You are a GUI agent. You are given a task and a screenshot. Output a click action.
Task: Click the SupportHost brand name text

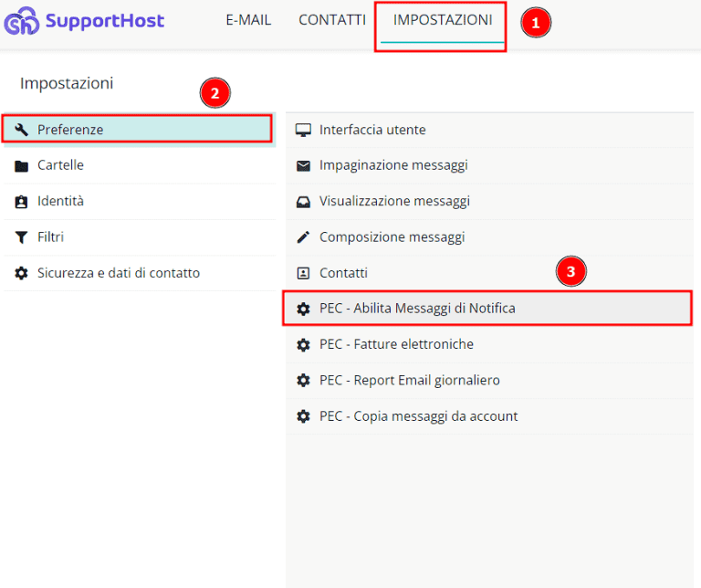105,21
